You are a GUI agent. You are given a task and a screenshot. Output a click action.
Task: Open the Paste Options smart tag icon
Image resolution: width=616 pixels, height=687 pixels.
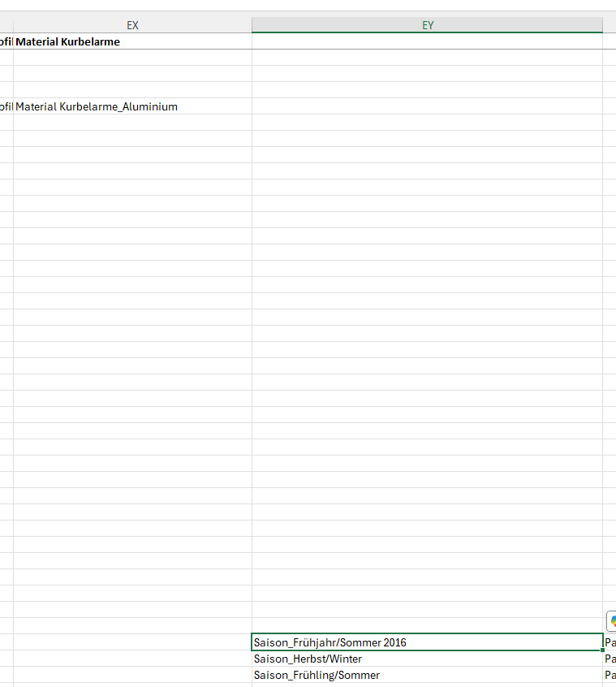(611, 621)
